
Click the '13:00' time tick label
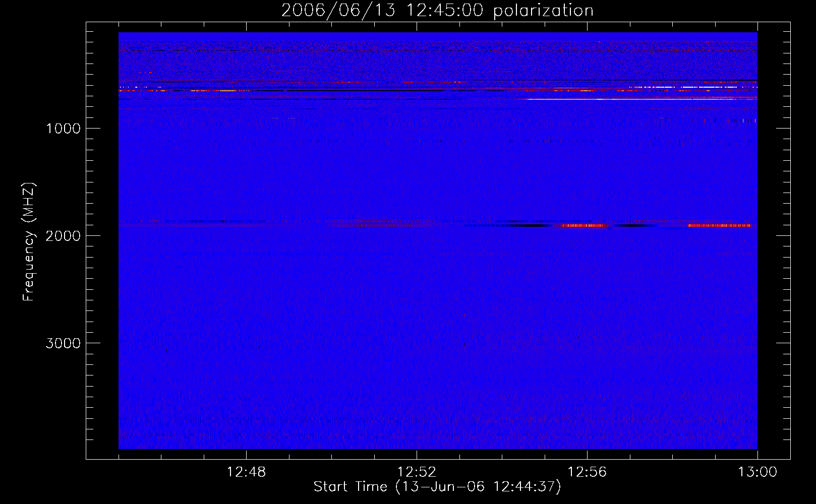(x=757, y=472)
